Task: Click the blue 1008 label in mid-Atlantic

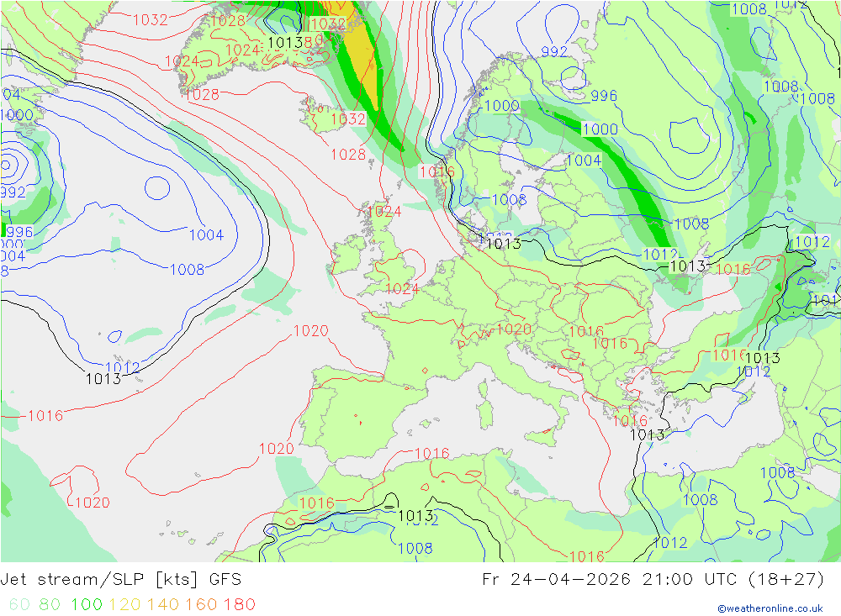Action: tap(188, 269)
